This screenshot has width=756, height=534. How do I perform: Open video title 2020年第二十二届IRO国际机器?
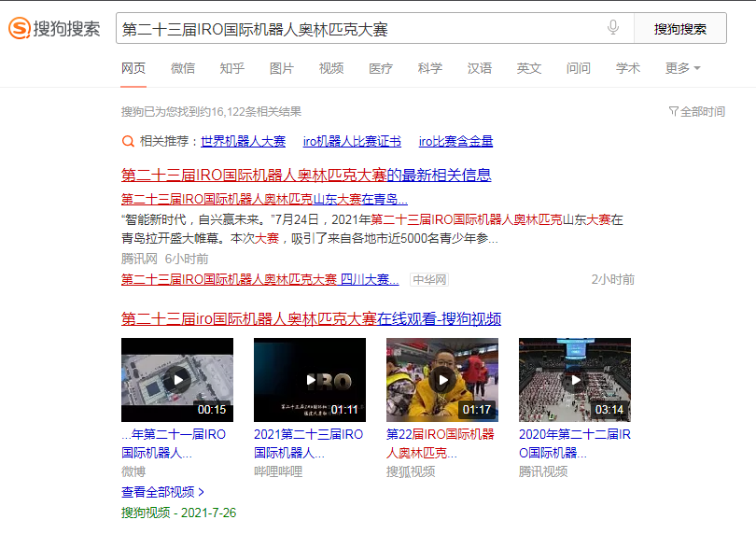pyautogui.click(x=575, y=443)
